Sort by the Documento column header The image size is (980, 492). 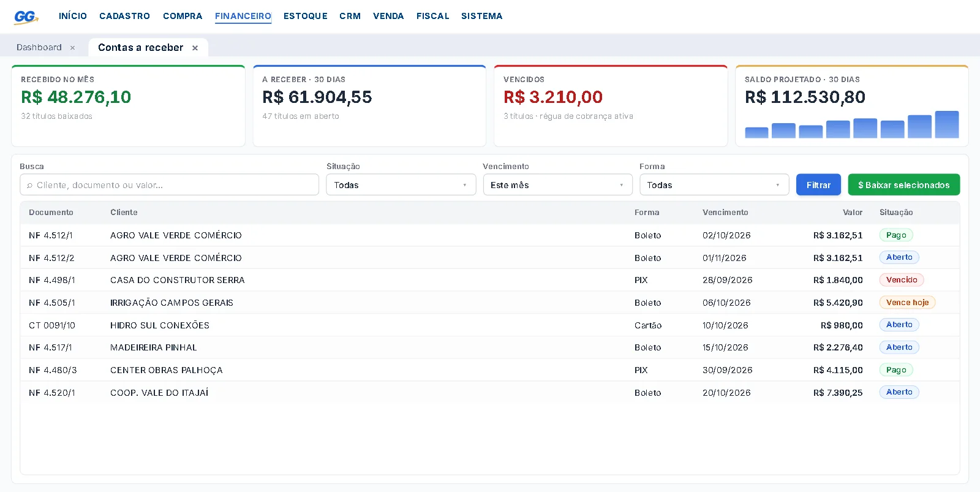[51, 213]
